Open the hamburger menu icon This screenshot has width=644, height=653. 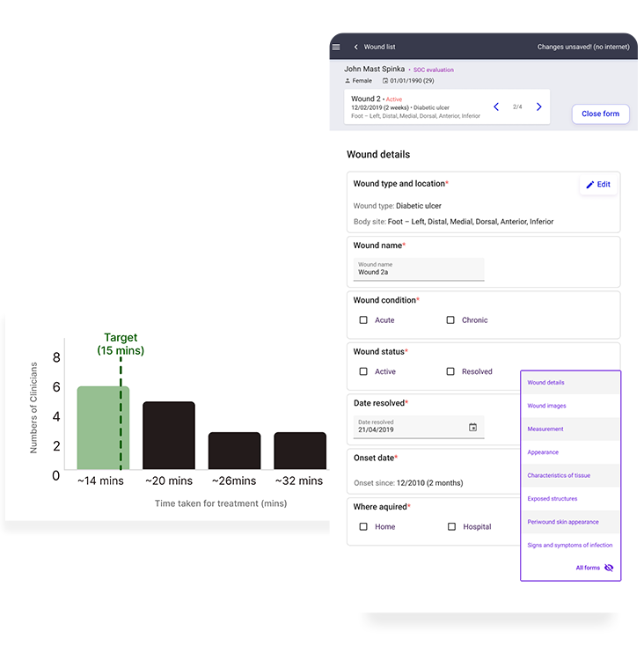pos(336,47)
